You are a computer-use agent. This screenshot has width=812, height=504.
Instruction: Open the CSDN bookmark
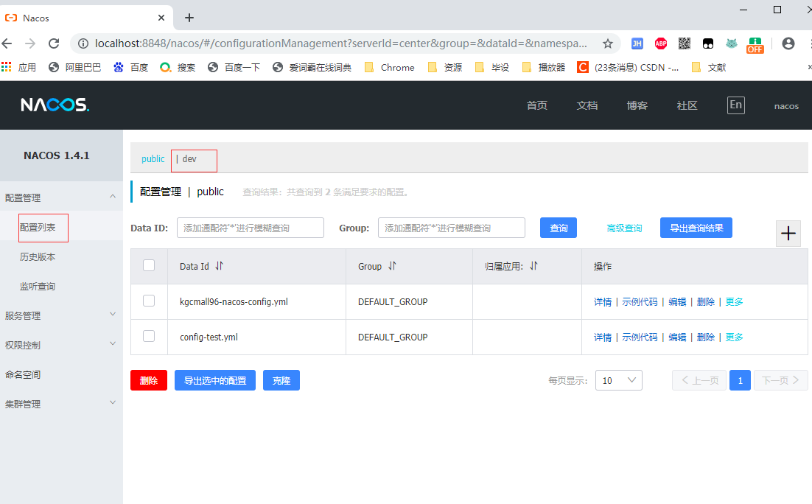click(628, 67)
